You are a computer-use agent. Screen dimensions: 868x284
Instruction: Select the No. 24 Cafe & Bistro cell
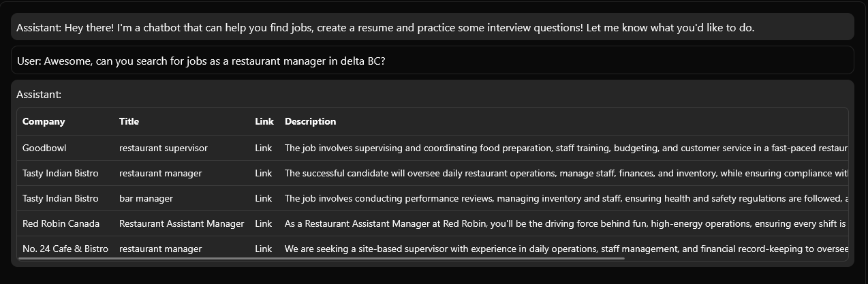point(65,249)
